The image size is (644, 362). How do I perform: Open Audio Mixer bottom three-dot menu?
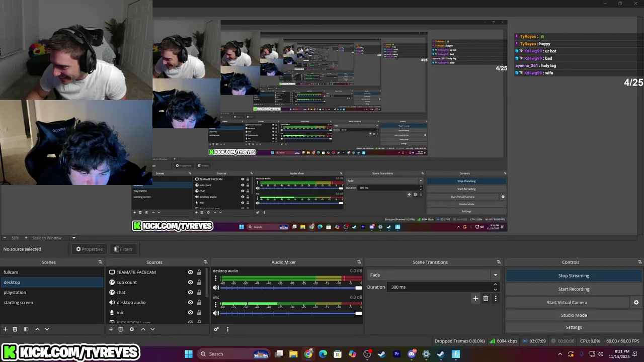[x=227, y=329]
